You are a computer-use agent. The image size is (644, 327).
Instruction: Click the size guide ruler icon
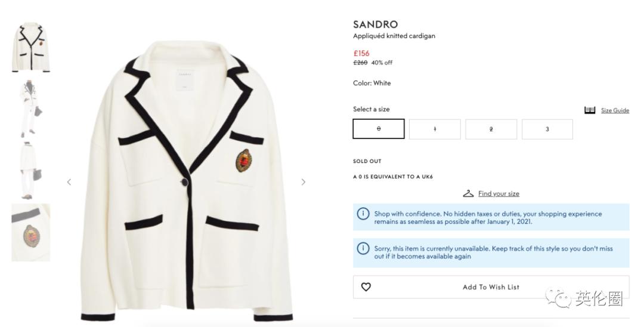(590, 110)
